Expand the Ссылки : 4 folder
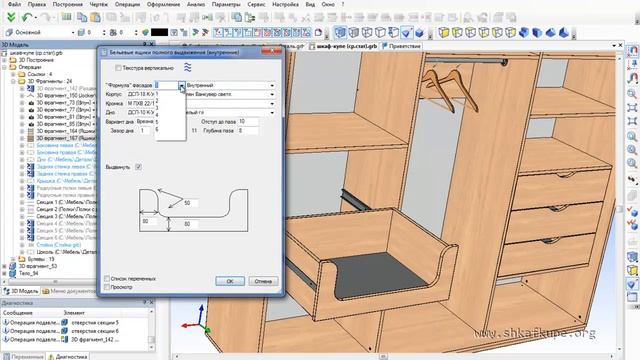Viewport: 640px width, 360px height. tap(13, 74)
